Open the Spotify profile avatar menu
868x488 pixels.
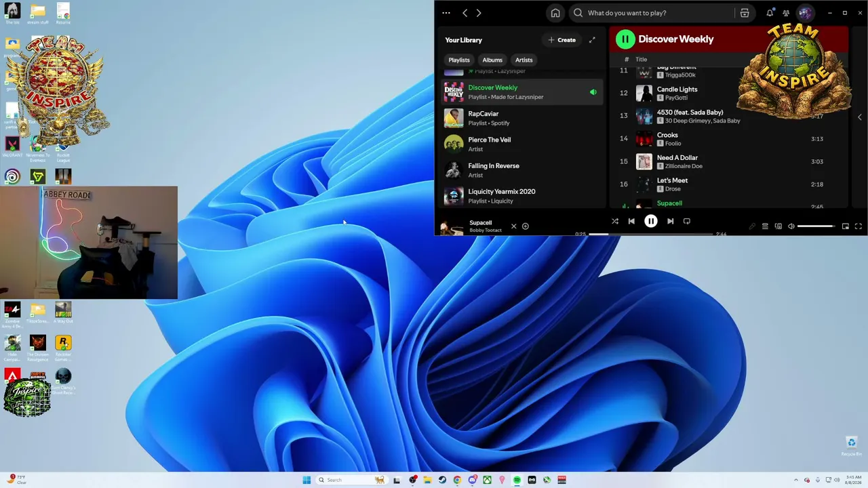805,13
